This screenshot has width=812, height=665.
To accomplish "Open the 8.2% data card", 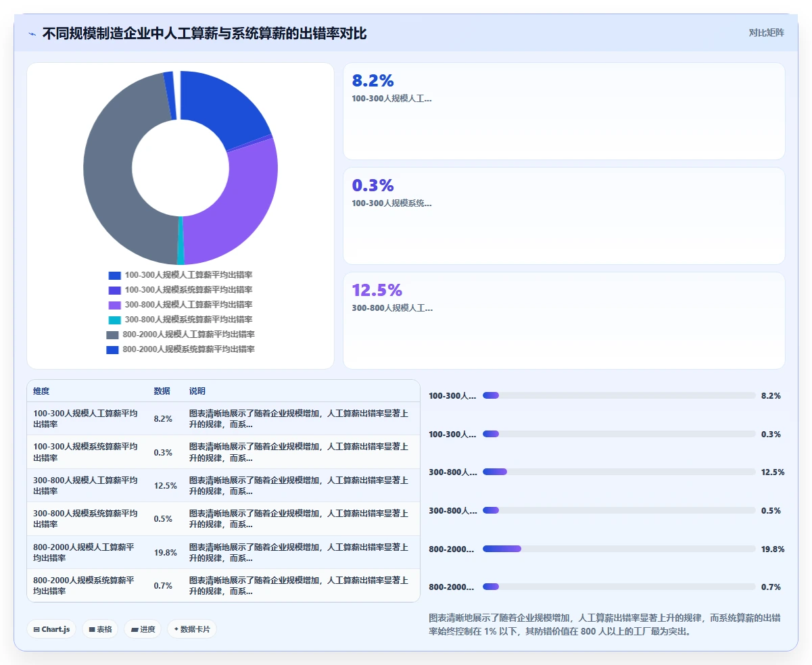I will [564, 112].
